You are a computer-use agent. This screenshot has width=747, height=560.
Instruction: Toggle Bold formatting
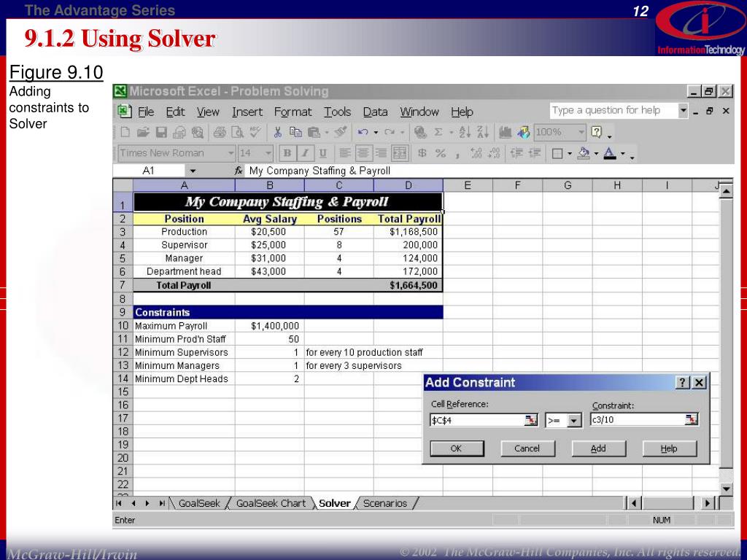[x=287, y=153]
